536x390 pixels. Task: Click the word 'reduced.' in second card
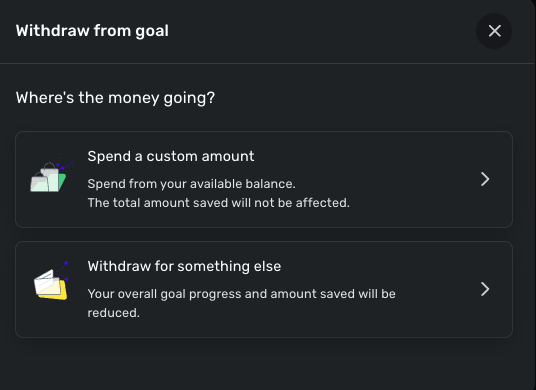point(113,313)
